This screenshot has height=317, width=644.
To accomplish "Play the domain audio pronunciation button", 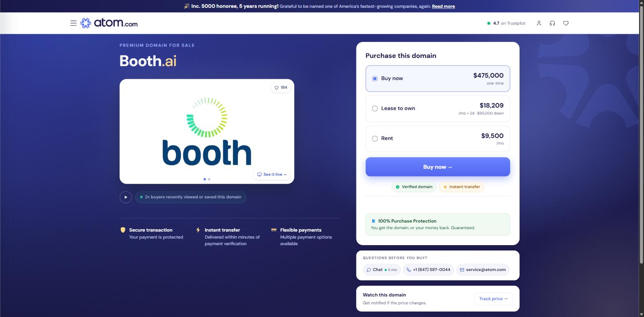I will click(x=126, y=197).
